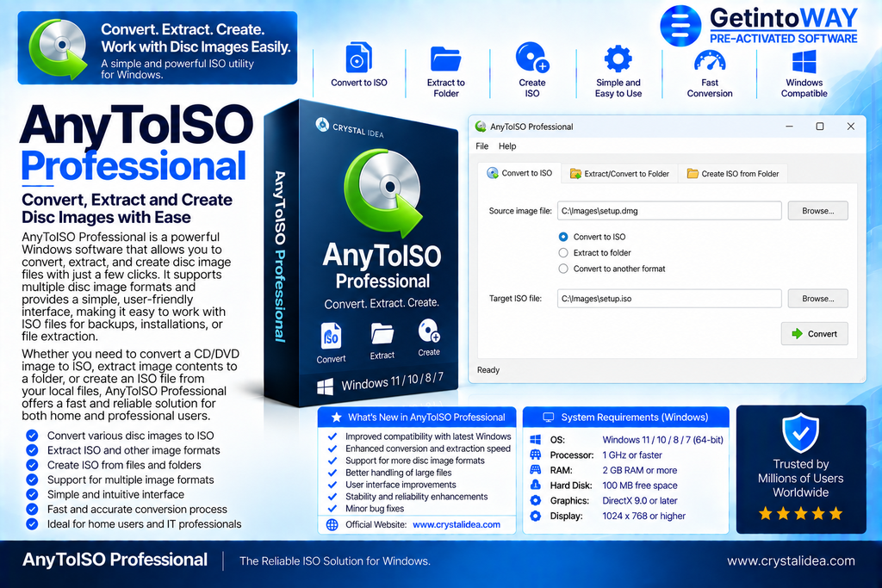Click the Extract to Folder icon
882x588 pixels.
point(445,59)
